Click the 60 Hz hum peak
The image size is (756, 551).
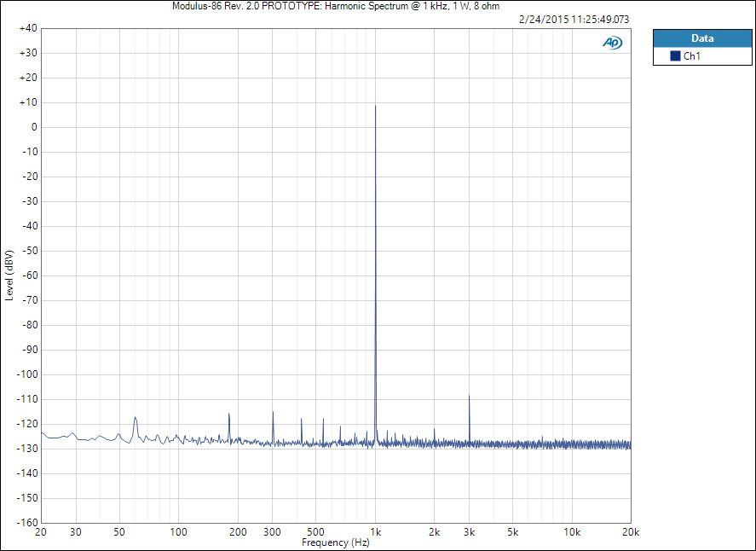click(135, 417)
